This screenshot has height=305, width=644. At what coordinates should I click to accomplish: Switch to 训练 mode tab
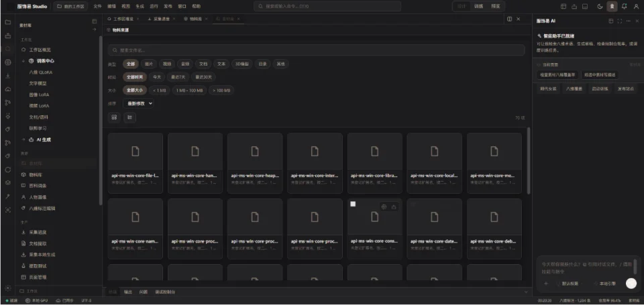[x=479, y=7]
